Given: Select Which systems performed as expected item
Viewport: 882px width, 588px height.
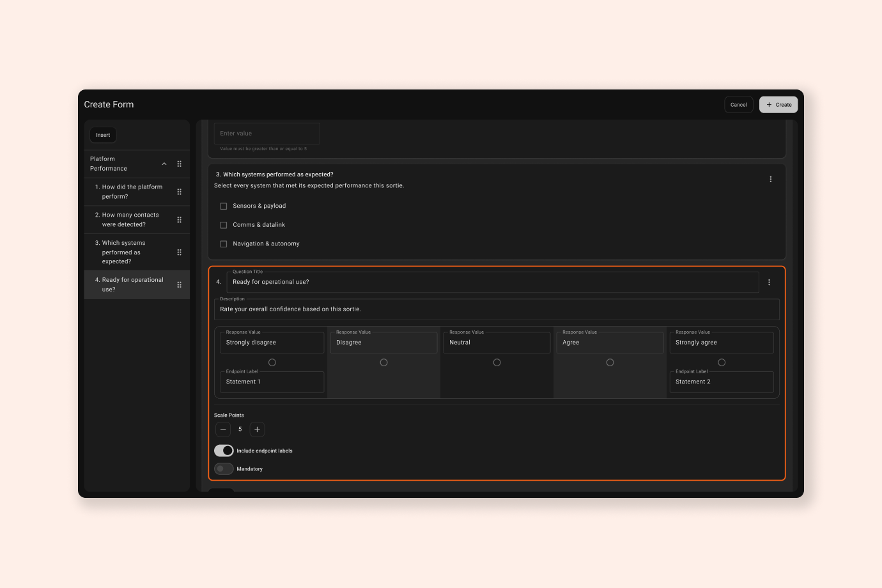Looking at the screenshot, I should pyautogui.click(x=137, y=252).
